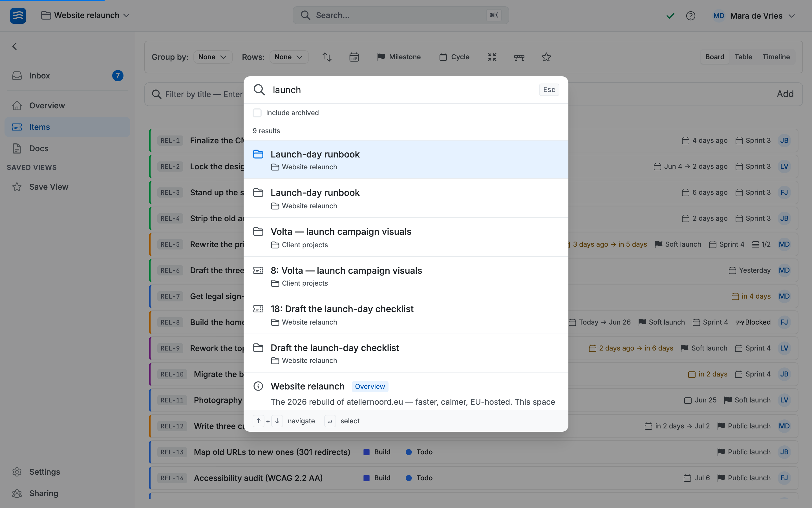Click the Cycle toolbar button
812x508 pixels.
click(454, 57)
